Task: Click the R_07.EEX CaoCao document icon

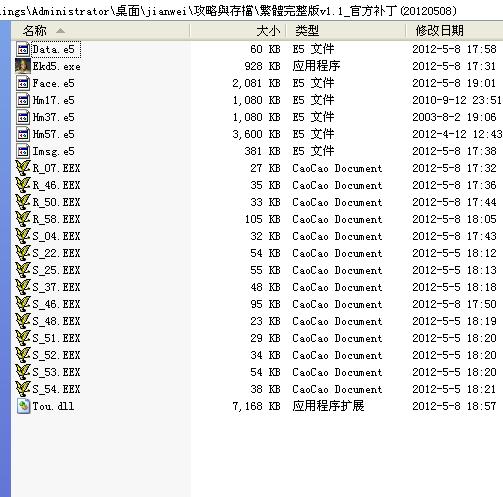Action: tap(23, 168)
